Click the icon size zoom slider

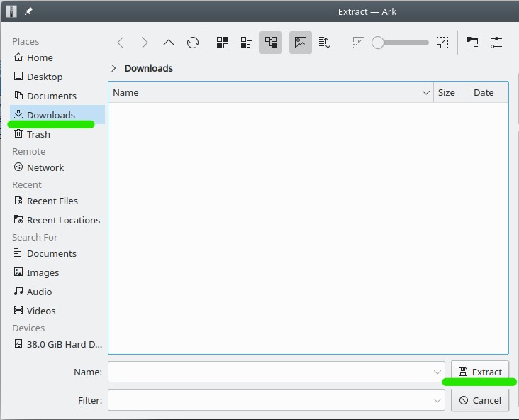[401, 43]
